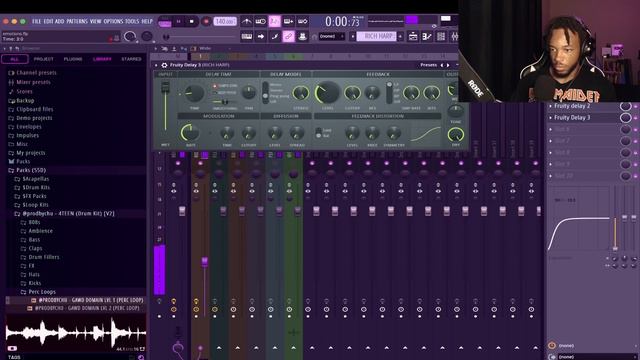
Task: Click the 140 tempo display
Action: 225,21
